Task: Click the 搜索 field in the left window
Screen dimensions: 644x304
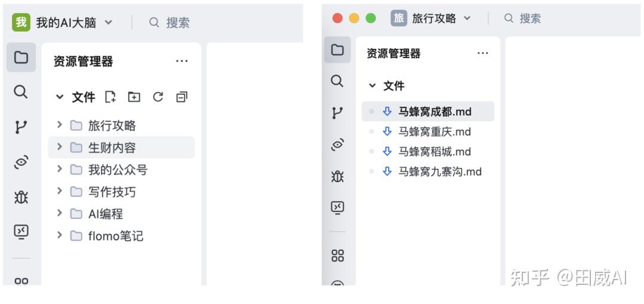Action: 169,23
